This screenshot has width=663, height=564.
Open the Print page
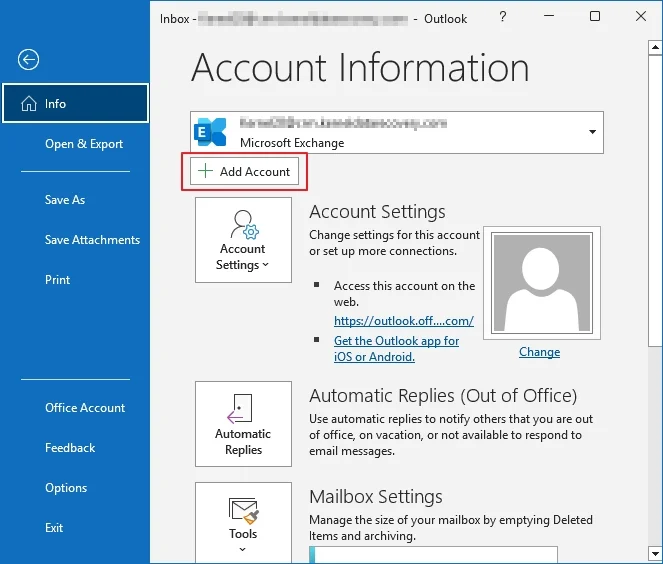tap(57, 279)
